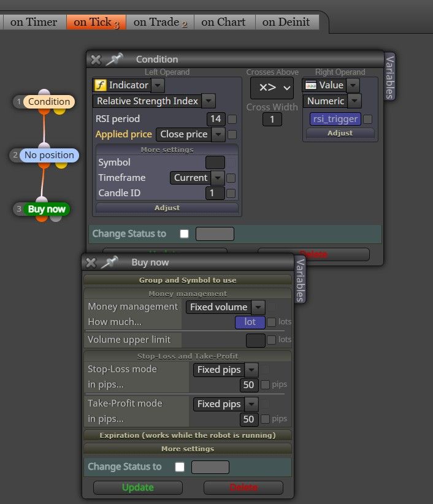Toggle the RSI period checkbox
Screen dimensions: 433x504
[x=232, y=119]
